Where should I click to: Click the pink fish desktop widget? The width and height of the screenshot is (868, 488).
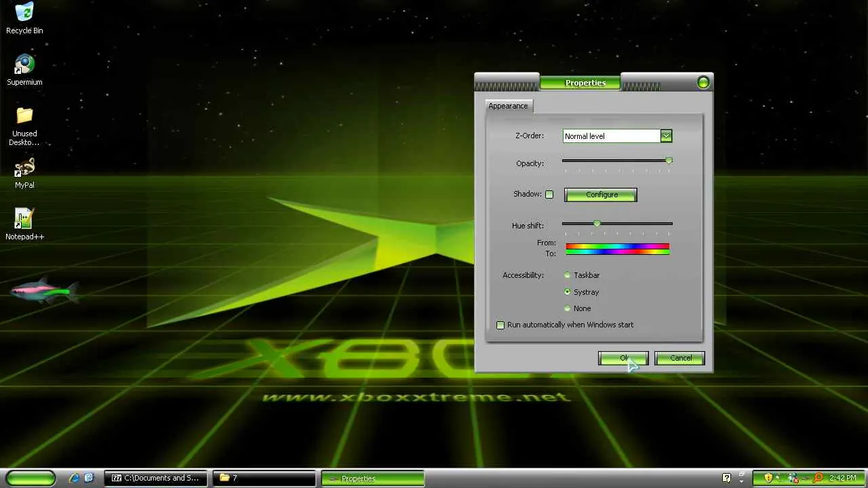[x=43, y=291]
